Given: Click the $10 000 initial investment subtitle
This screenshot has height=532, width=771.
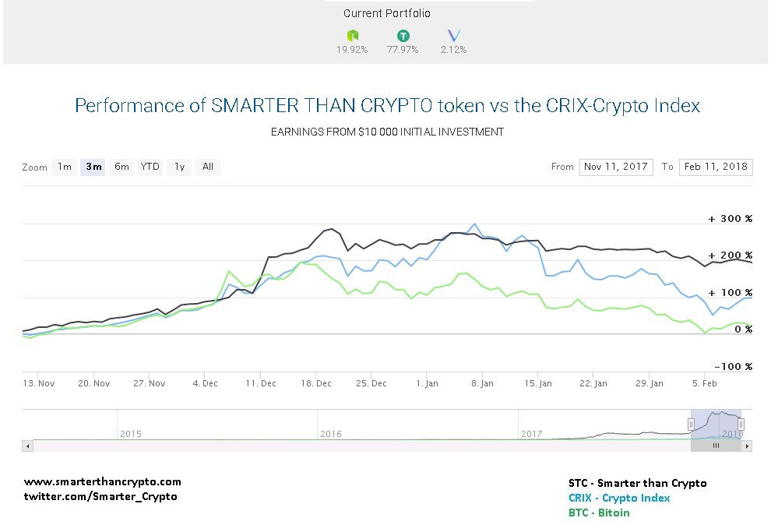Looking at the screenshot, I should pos(388,132).
